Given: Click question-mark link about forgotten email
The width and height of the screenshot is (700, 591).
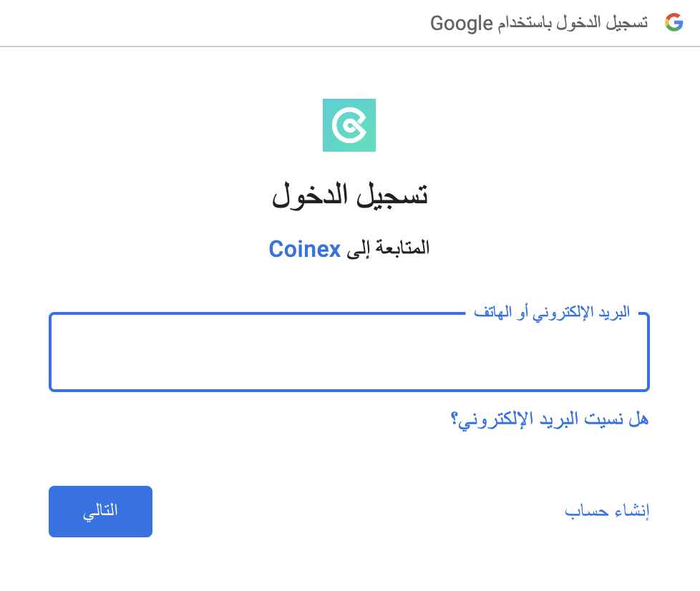Looking at the screenshot, I should coord(550,419).
